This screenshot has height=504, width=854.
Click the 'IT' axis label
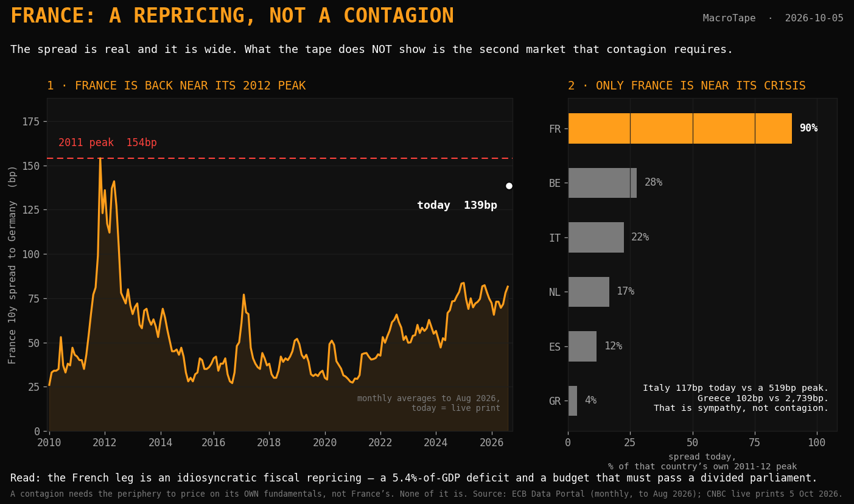(x=555, y=238)
